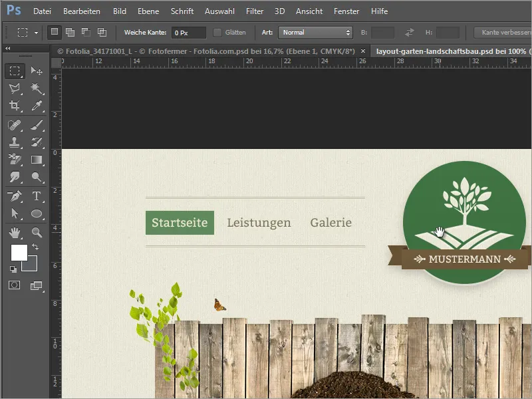This screenshot has width=532, height=399.
Task: Click the H height input field
Action: 448,33
